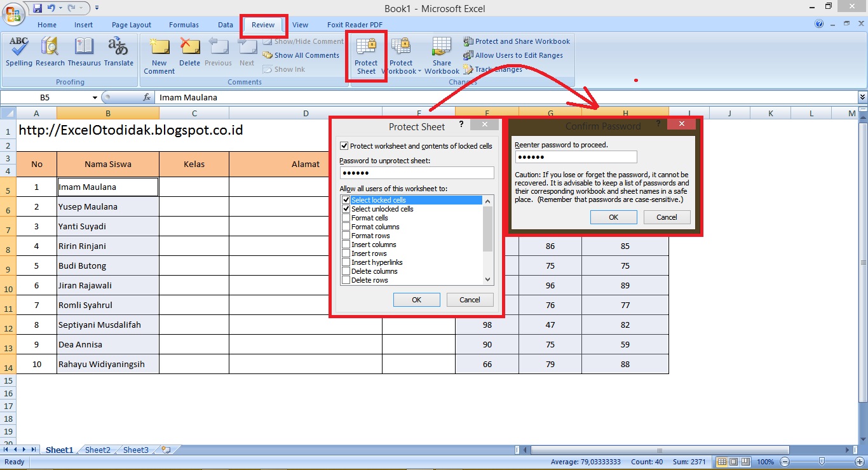Open the Formulas ribbon tab

click(x=184, y=25)
